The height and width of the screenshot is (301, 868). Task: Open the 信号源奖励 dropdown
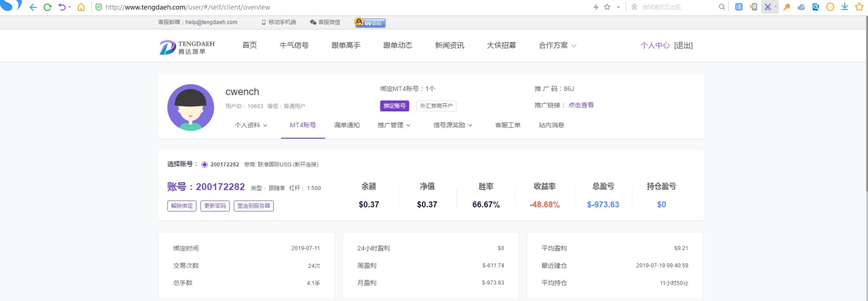pos(453,125)
